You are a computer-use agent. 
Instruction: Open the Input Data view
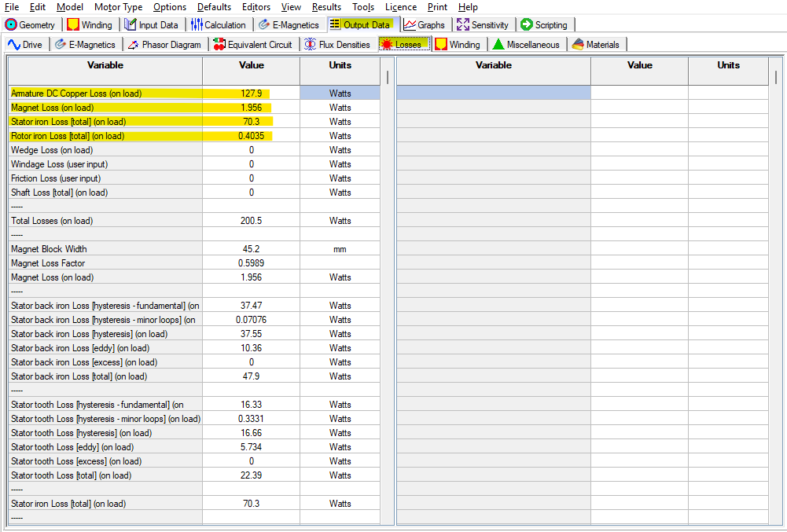coord(153,24)
